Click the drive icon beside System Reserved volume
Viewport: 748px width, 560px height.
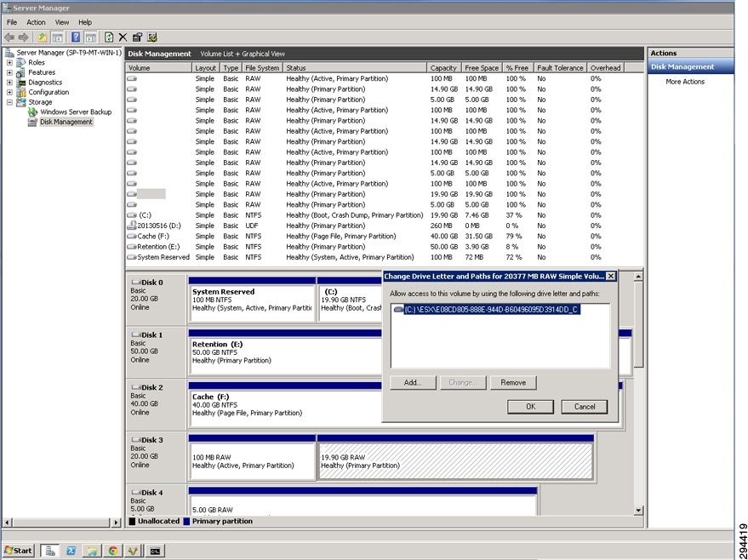[x=132, y=257]
